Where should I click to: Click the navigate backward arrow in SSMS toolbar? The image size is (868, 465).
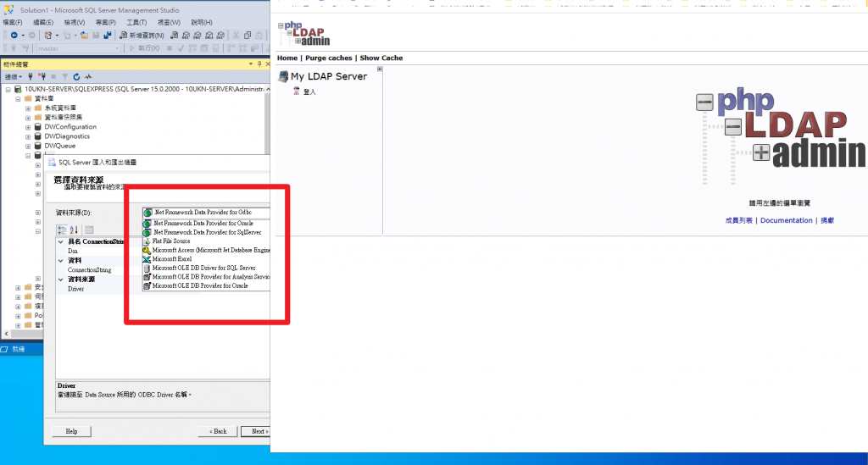(14, 36)
